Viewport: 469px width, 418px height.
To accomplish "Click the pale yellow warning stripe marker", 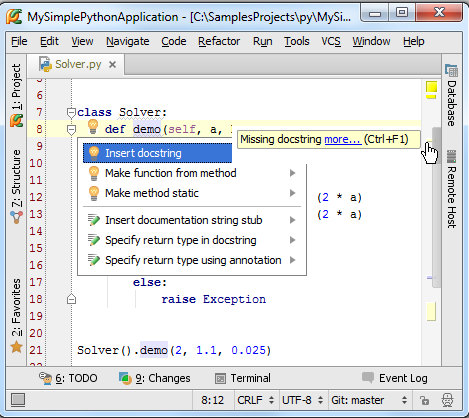I will [x=431, y=311].
